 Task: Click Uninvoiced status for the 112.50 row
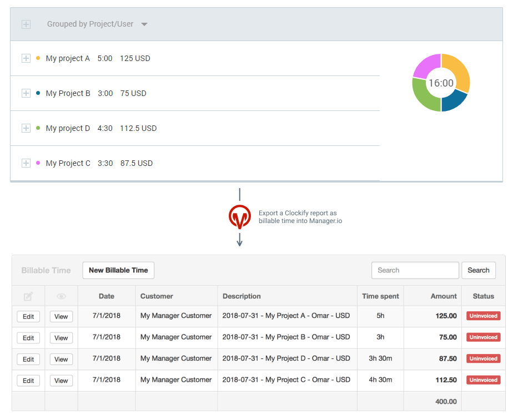click(484, 380)
